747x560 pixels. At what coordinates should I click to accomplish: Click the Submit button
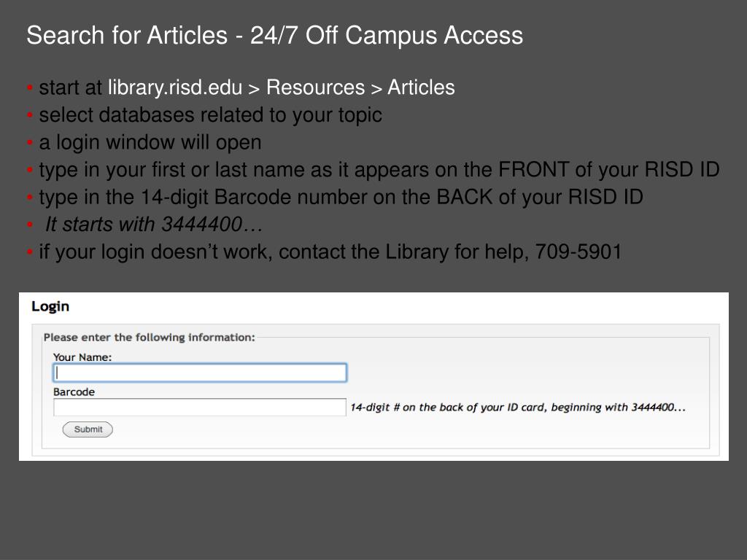[x=88, y=429]
